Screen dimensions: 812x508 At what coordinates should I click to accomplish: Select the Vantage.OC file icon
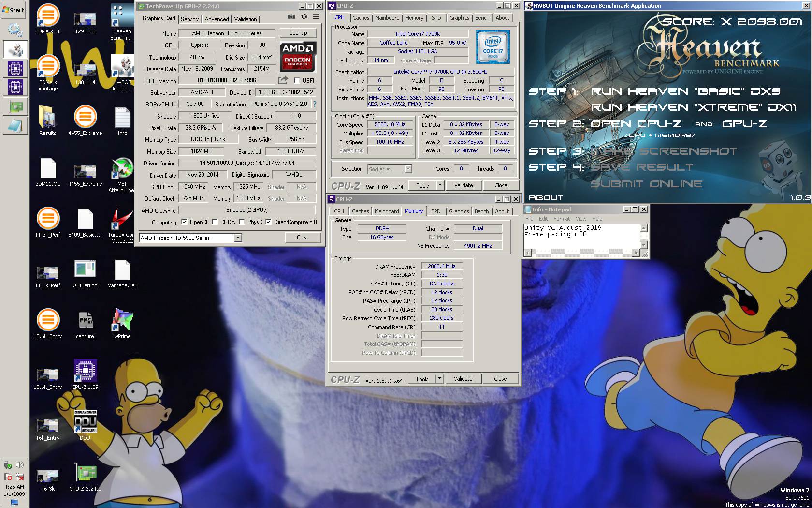[x=122, y=274]
